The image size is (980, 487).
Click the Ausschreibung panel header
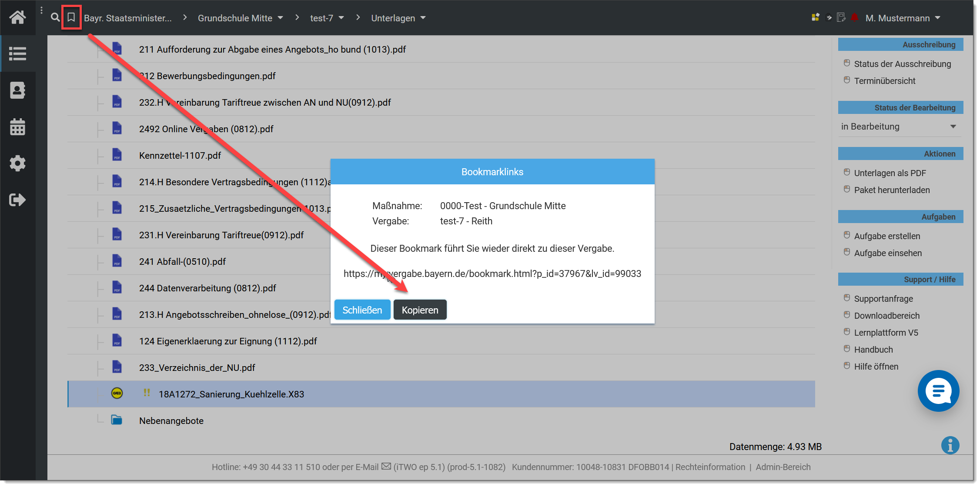tap(900, 44)
